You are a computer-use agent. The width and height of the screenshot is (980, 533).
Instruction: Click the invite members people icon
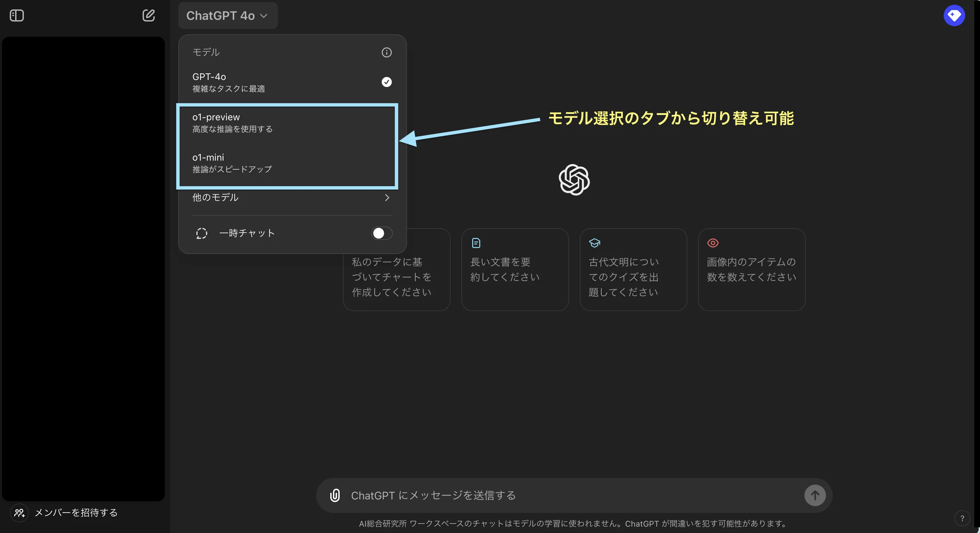[x=20, y=512]
